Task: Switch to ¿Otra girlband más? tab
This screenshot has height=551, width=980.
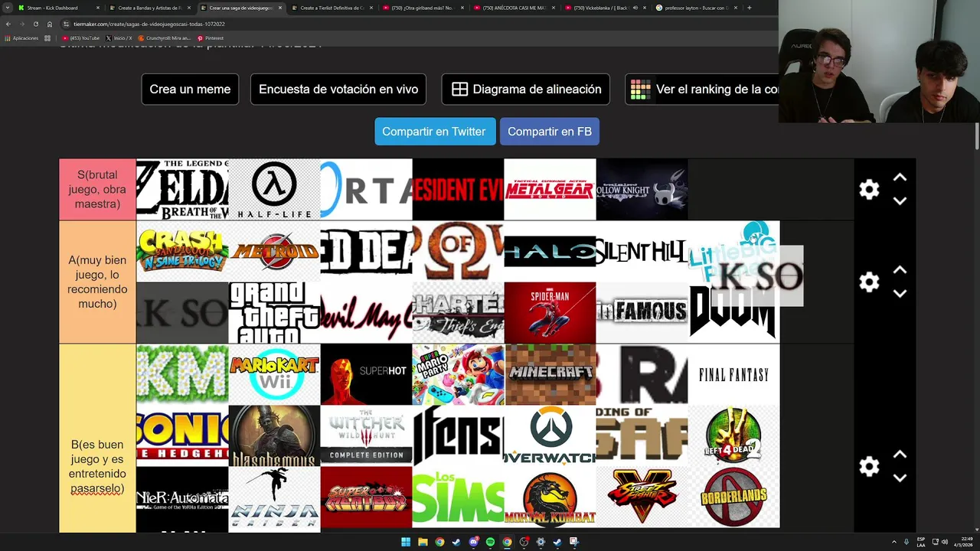Action: pyautogui.click(x=423, y=8)
